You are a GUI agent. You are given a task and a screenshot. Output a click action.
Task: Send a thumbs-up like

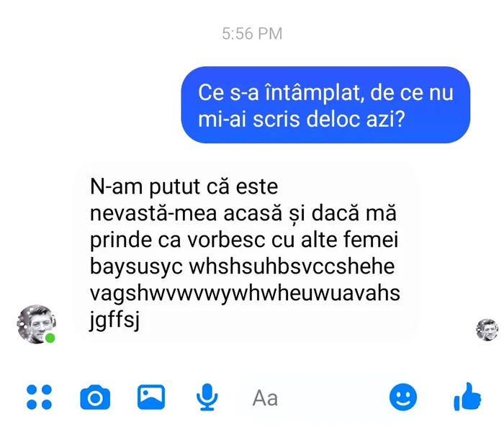467,397
